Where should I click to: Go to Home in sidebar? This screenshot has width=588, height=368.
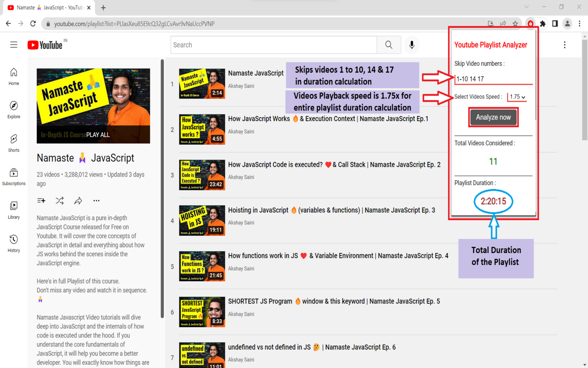[14, 77]
